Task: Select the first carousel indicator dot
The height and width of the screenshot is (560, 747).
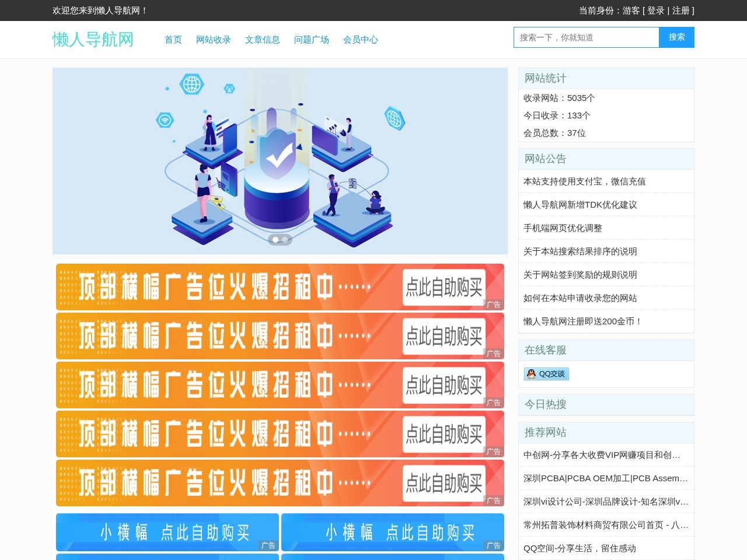Action: pyautogui.click(x=275, y=240)
